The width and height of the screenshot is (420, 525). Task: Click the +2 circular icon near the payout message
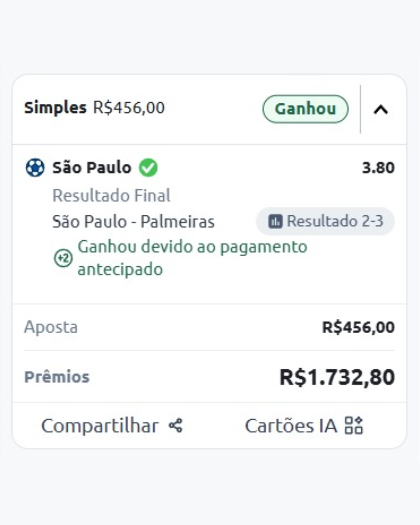[x=62, y=257]
